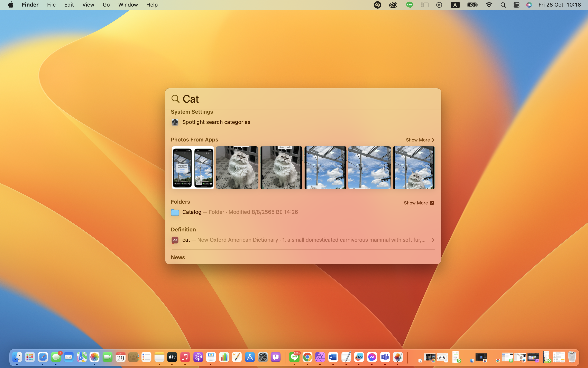This screenshot has width=588, height=368.
Task: Open the Go menu
Action: (106, 5)
